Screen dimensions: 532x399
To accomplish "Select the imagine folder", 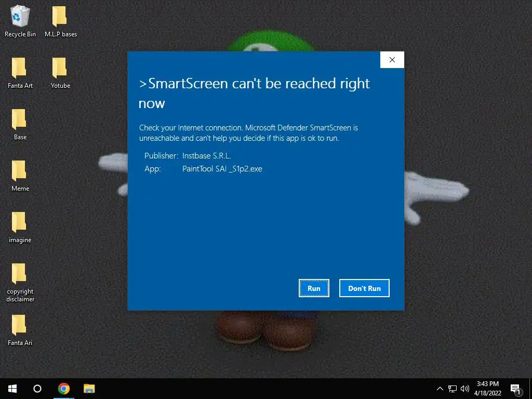I will point(20,228).
